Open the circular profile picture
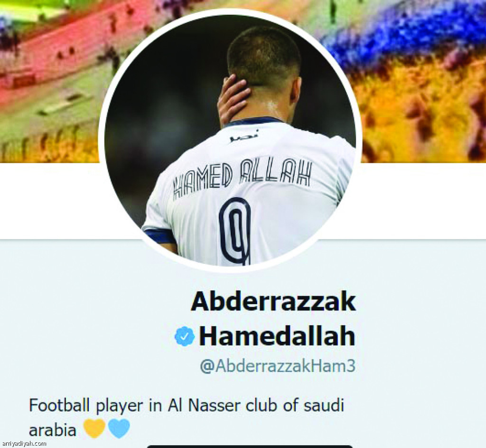 230,140
